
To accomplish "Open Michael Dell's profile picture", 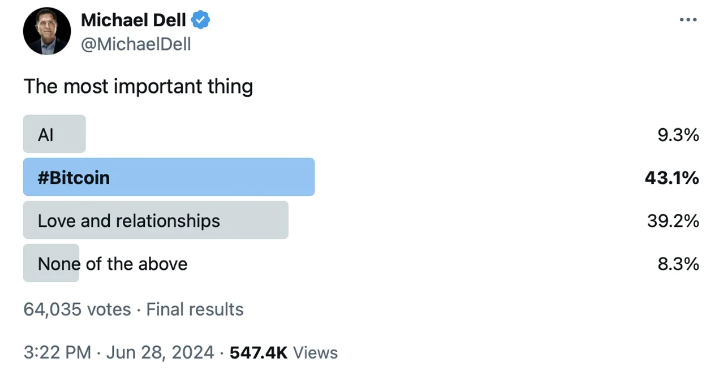I will point(47,31).
